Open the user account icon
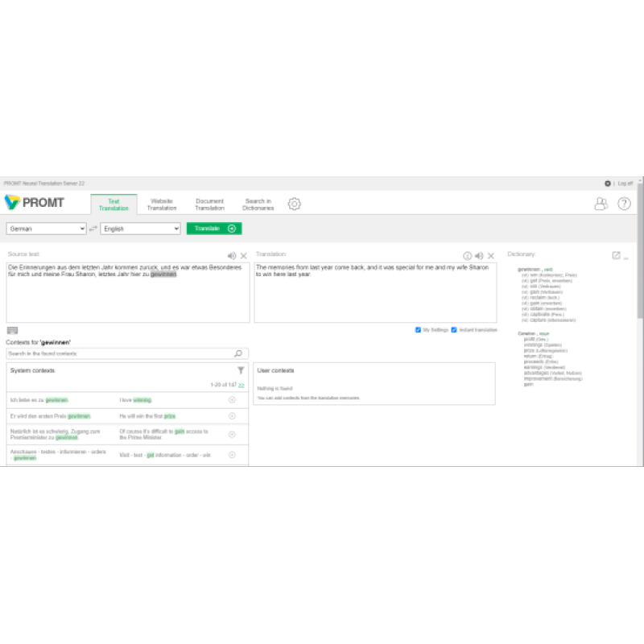Screen dimensions: 644x644 (601, 204)
